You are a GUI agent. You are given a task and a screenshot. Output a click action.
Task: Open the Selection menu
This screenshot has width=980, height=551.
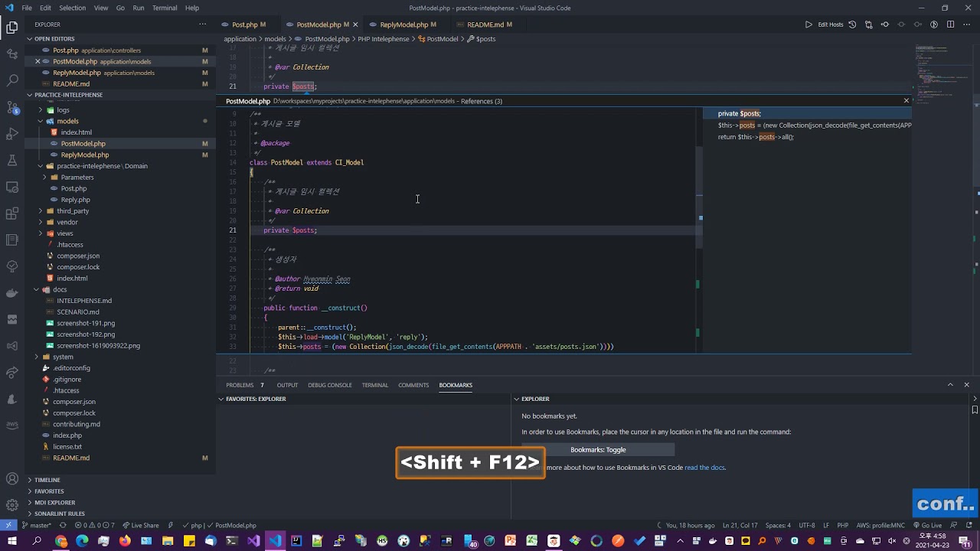tap(72, 8)
